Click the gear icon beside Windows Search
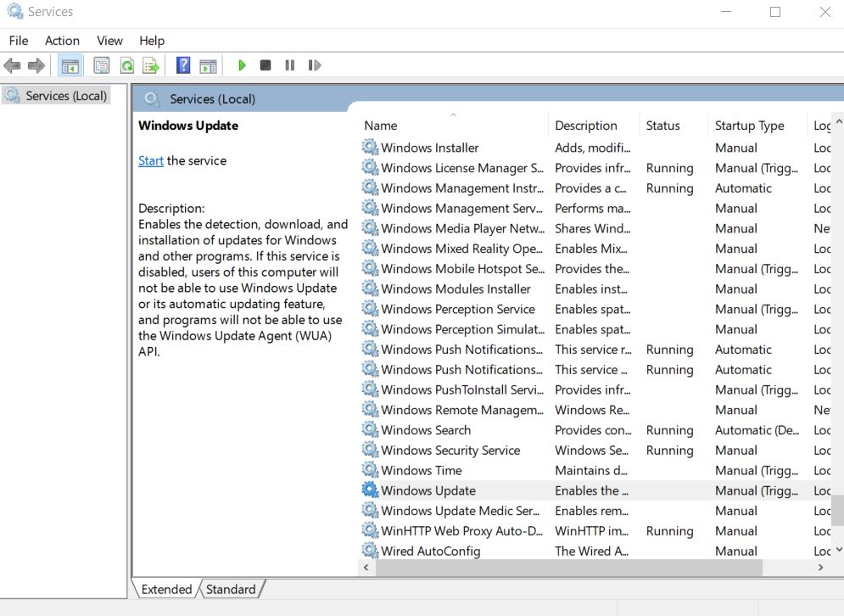Viewport: 844px width, 616px height. coord(370,429)
